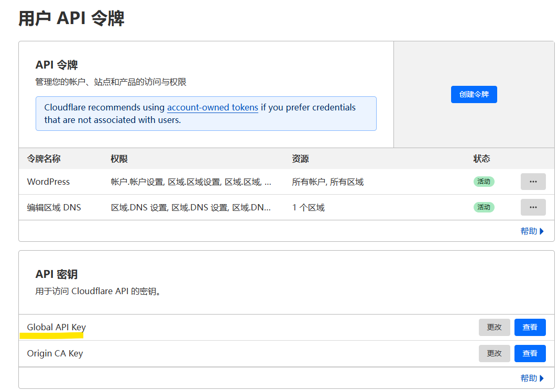Click 更改 for Origin CA Key
This screenshot has height=392, width=559.
(494, 353)
